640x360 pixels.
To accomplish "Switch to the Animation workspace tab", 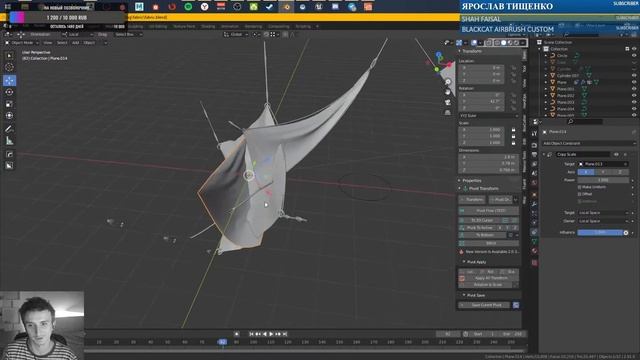I will [230, 26].
